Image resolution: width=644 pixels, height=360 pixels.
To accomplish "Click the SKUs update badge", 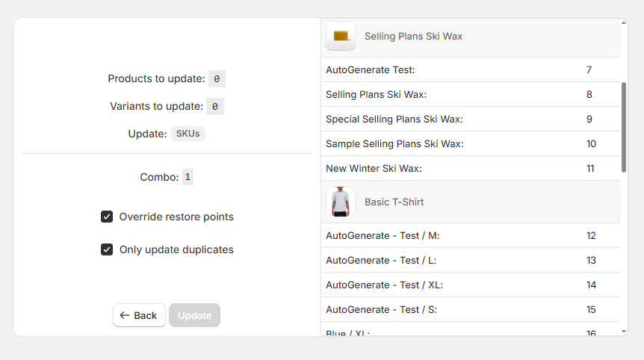I will [x=188, y=134].
